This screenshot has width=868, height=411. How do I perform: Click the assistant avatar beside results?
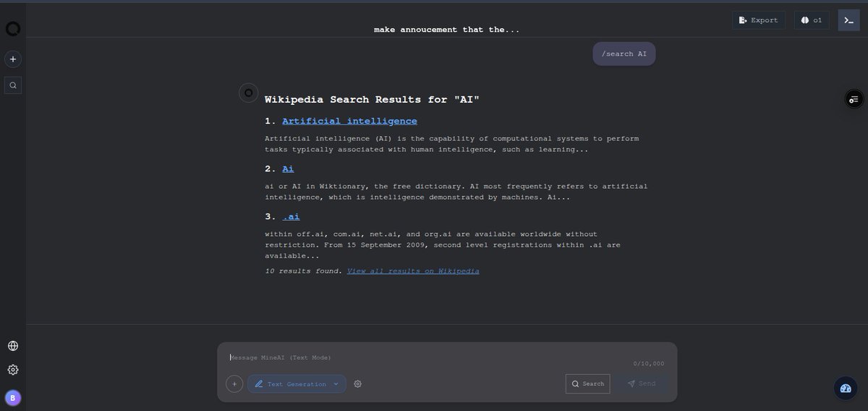(249, 93)
